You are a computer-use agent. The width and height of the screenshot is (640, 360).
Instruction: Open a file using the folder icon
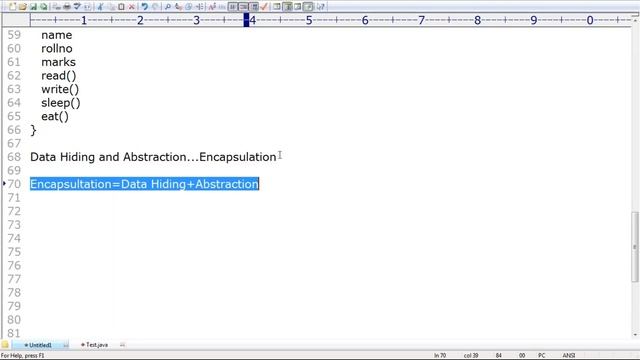tap(22, 7)
